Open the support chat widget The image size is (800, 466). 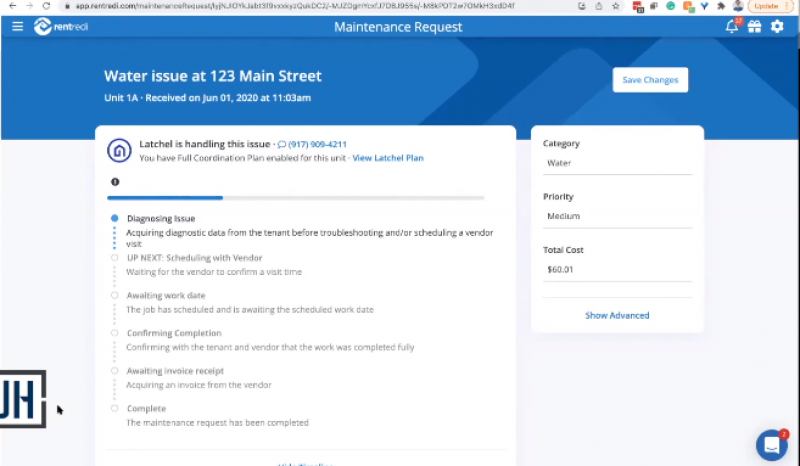pos(771,445)
